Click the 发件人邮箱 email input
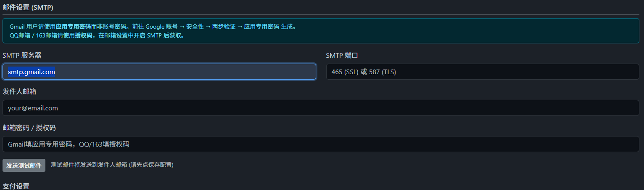This screenshot has height=190, width=644. 321,108
